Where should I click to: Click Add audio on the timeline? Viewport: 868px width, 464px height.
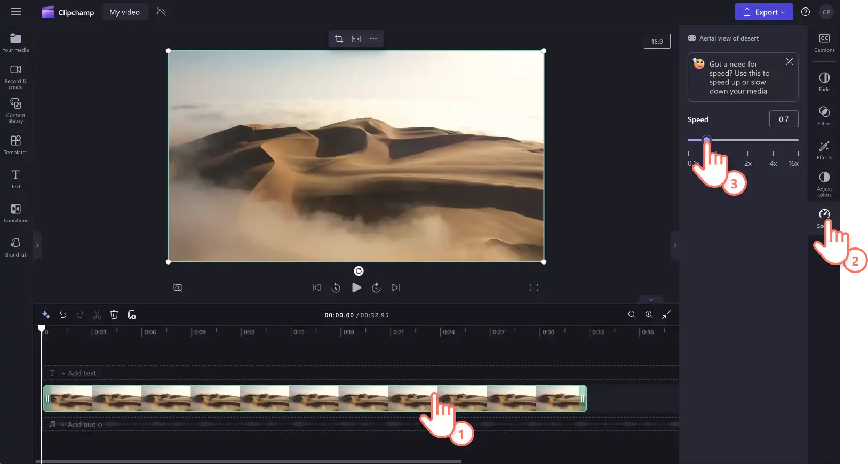click(81, 425)
